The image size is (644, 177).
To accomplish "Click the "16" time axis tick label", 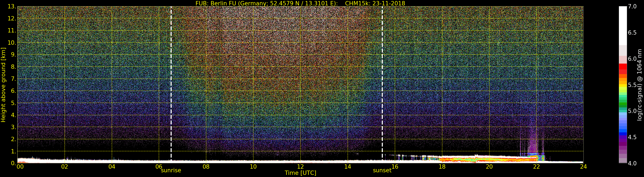I will (395, 167).
